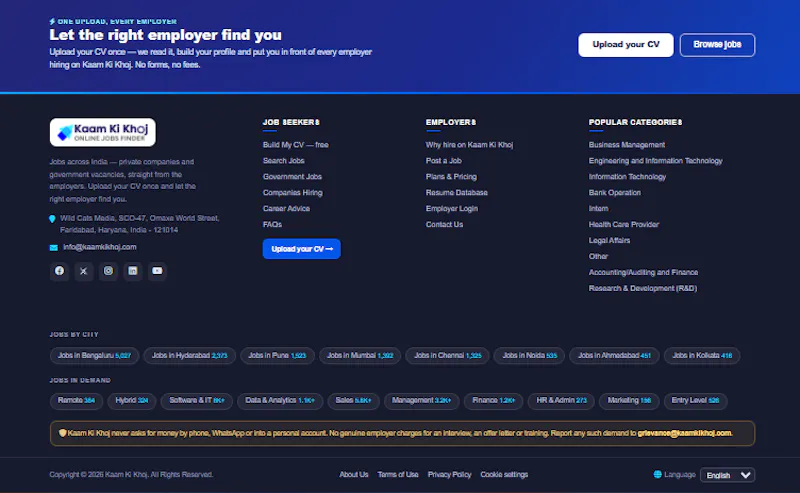This screenshot has height=493, width=800.
Task: Open the Legal Affairs category
Action: [609, 240]
